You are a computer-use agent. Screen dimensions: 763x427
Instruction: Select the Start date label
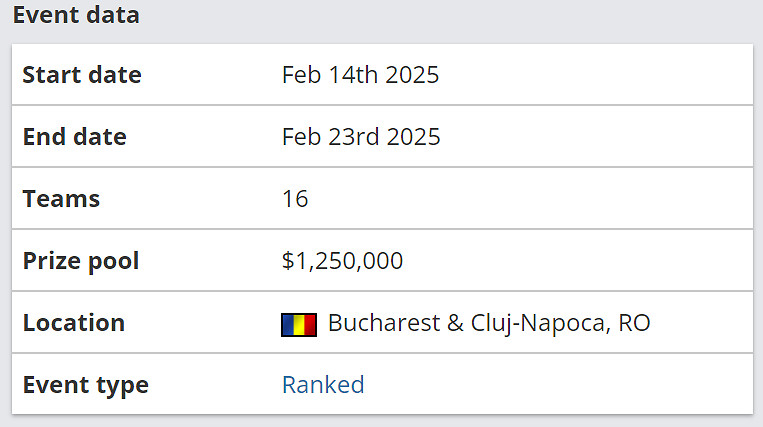(x=82, y=75)
